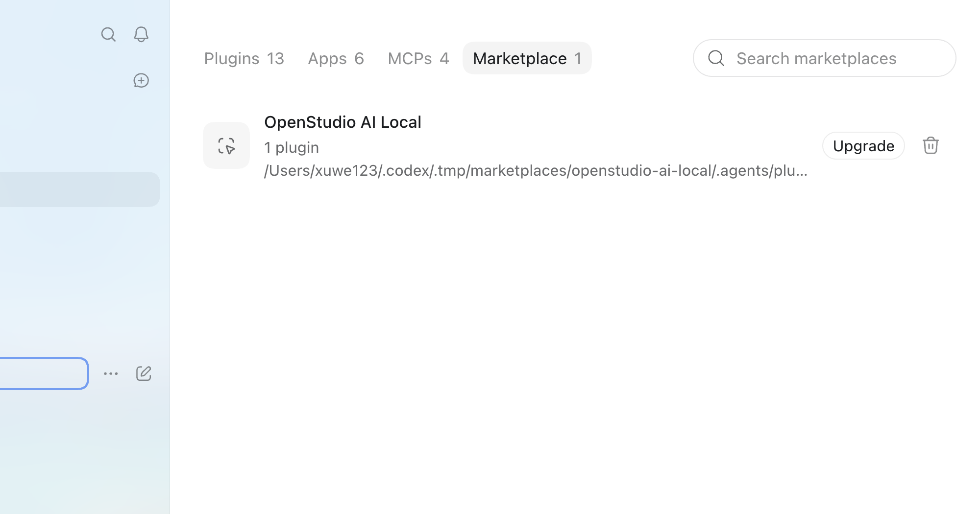980x514 pixels.
Task: Click the OpenStudio AI Local marketplace icon
Action: [x=226, y=145]
